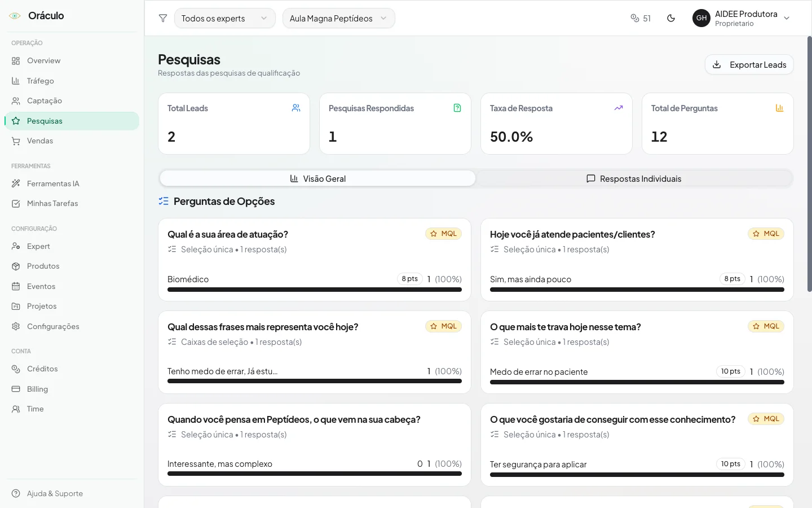This screenshot has height=508, width=812.
Task: Click the 'Tenho medo de errar, Já estu...' answer
Action: (x=222, y=371)
